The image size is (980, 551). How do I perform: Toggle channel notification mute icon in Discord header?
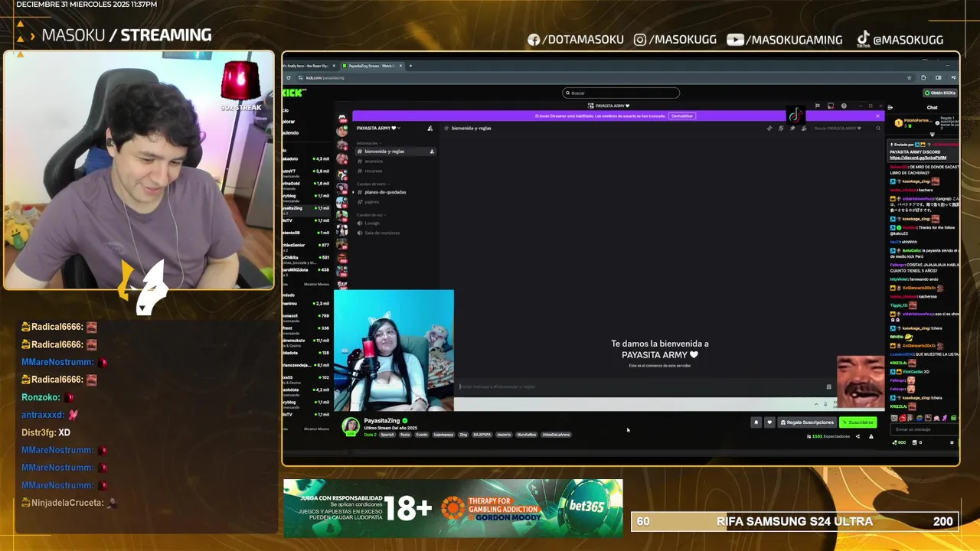tap(781, 128)
